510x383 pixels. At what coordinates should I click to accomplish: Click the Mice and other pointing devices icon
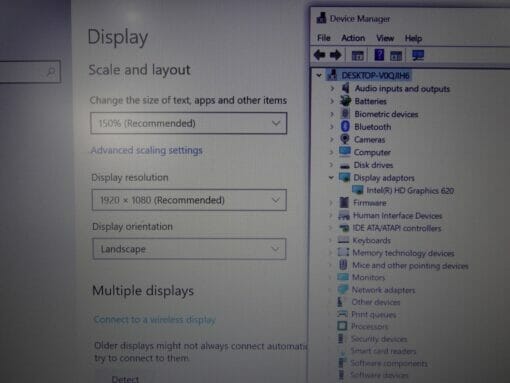(343, 265)
